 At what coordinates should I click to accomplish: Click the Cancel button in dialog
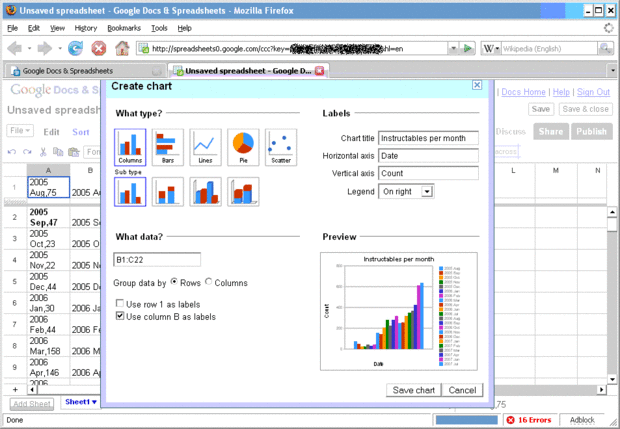[x=462, y=390]
